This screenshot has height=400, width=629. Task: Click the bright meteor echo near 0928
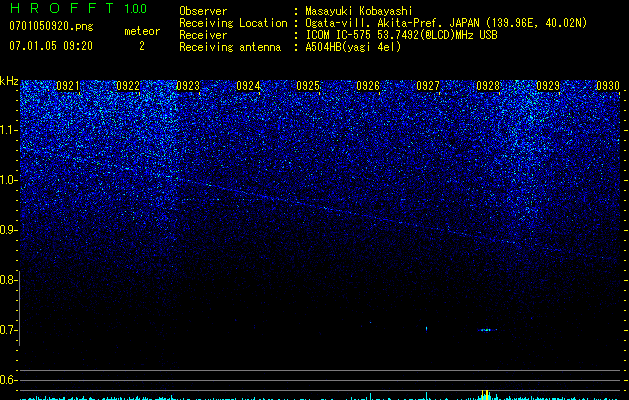point(487,330)
